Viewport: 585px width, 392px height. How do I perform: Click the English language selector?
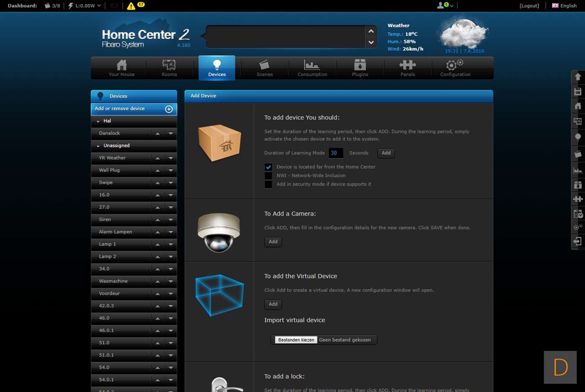[564, 6]
